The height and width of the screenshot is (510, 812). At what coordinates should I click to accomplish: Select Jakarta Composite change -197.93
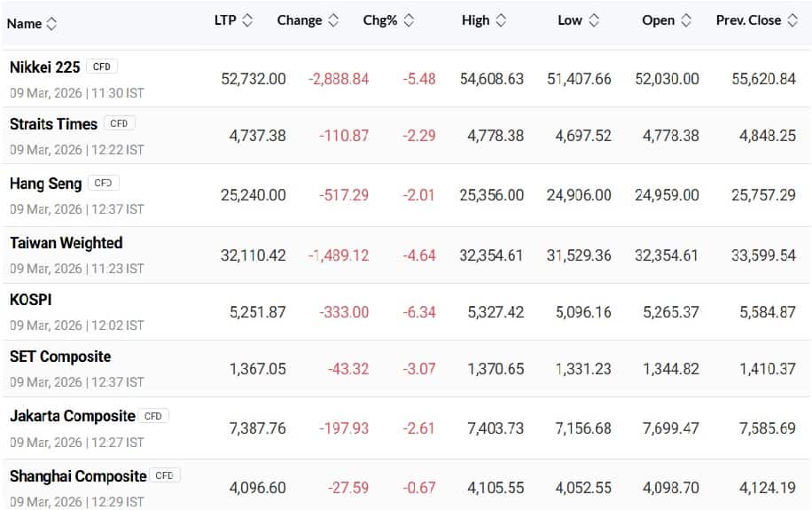click(344, 428)
